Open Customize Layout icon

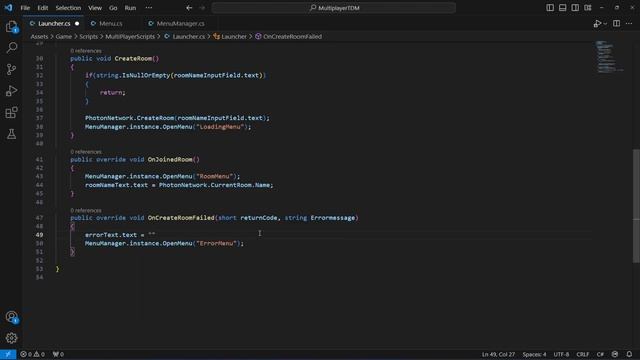pos(588,8)
